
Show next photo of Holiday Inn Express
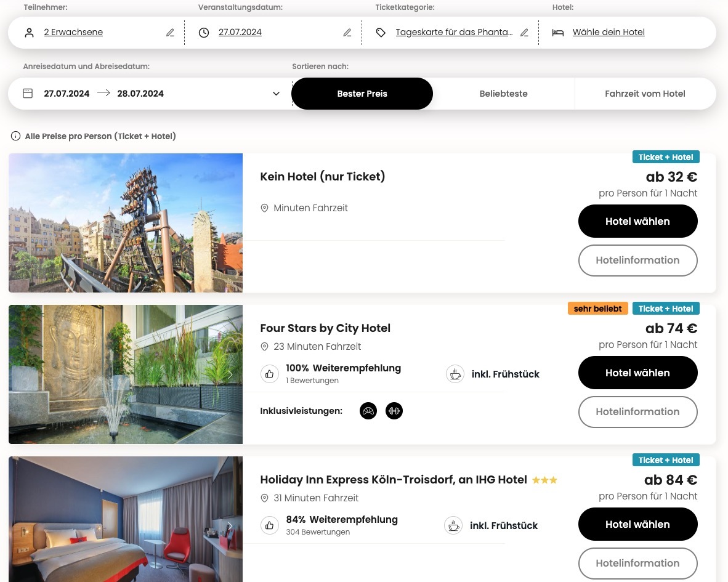coord(230,526)
